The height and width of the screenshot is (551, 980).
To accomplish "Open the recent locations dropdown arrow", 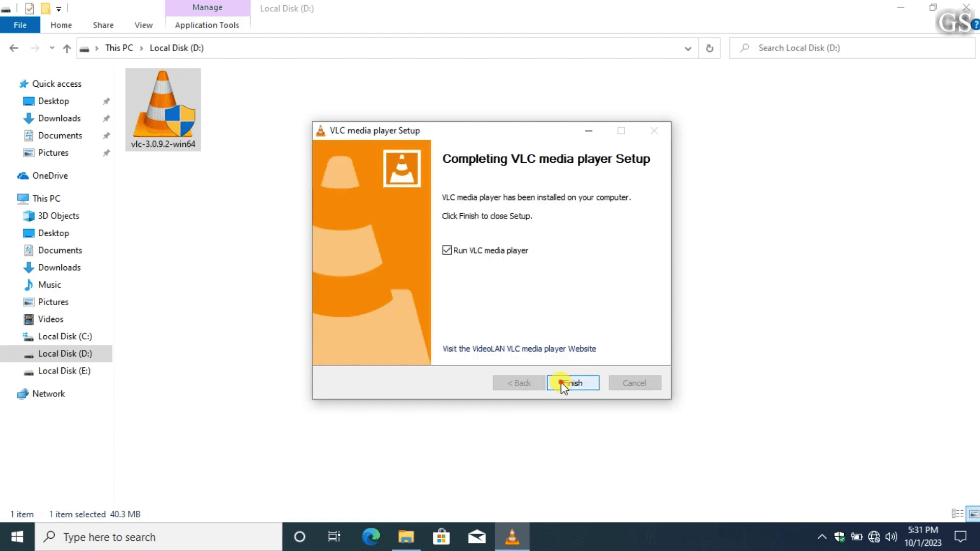I will (52, 48).
